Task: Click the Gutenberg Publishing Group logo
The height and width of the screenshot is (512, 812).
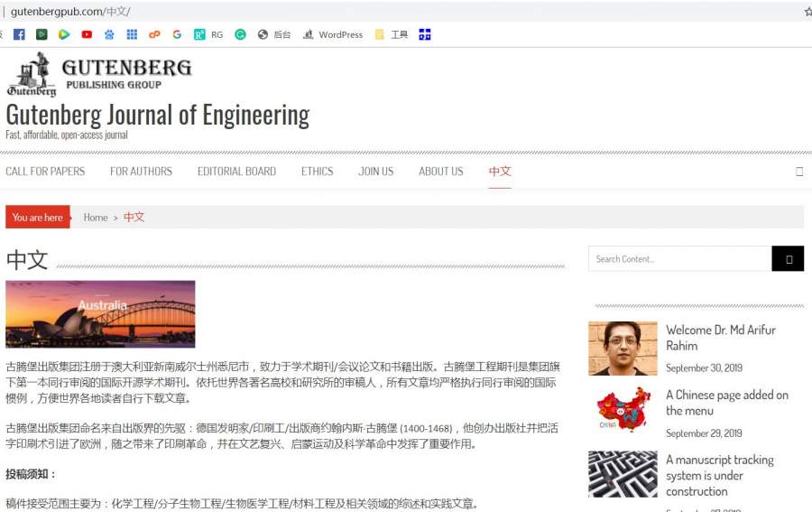Action: (99, 74)
